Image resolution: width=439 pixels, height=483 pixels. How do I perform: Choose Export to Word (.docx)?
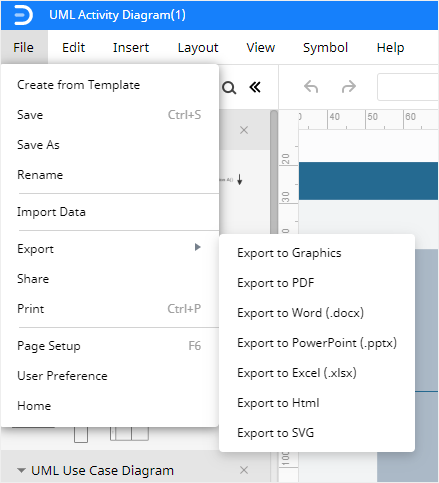pyautogui.click(x=317, y=313)
